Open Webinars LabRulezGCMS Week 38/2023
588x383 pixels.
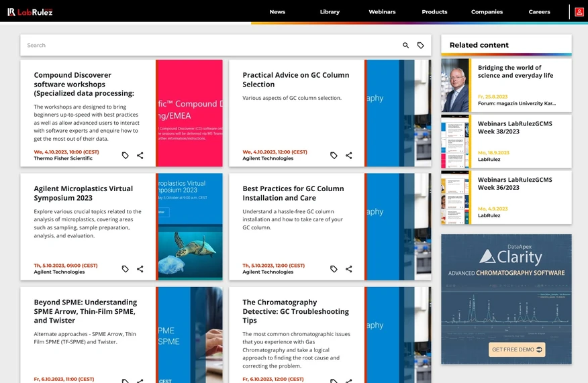point(514,128)
